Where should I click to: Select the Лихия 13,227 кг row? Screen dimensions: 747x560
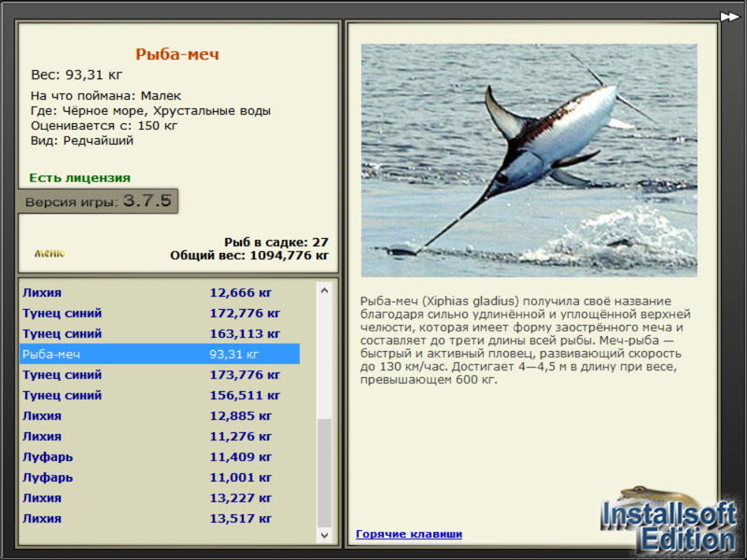point(160,497)
